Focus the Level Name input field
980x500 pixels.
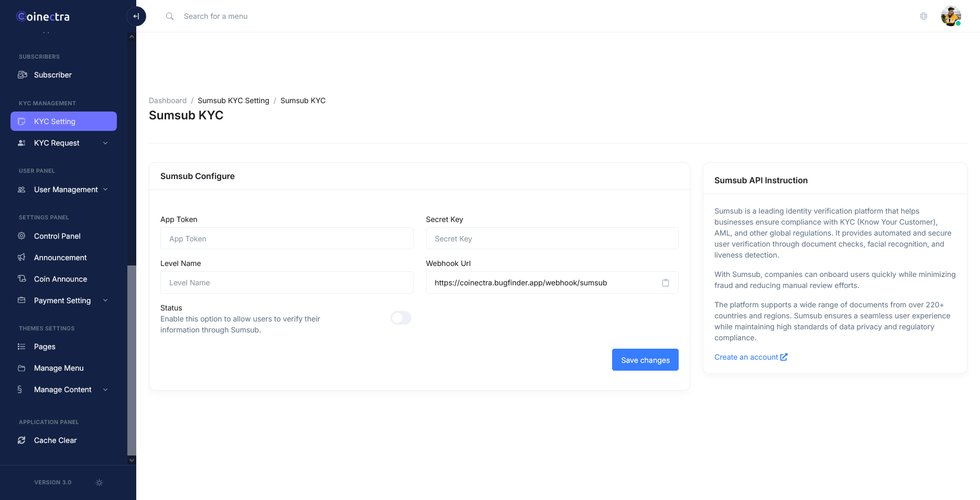tap(287, 283)
